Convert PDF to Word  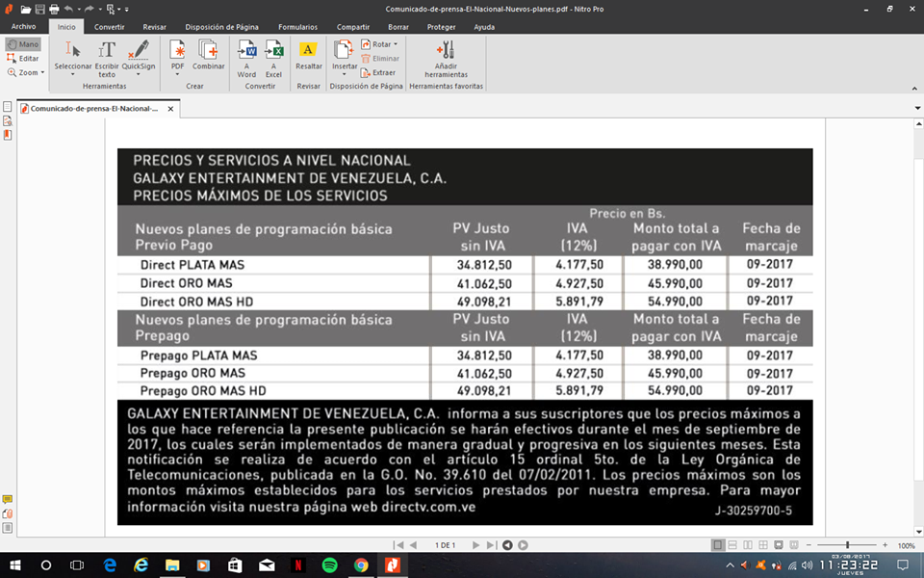(x=247, y=56)
